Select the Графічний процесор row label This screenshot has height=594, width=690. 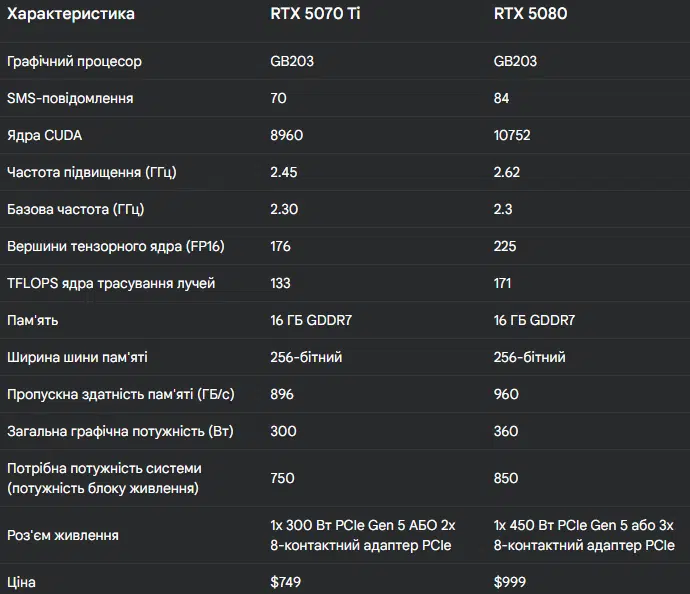[74, 61]
